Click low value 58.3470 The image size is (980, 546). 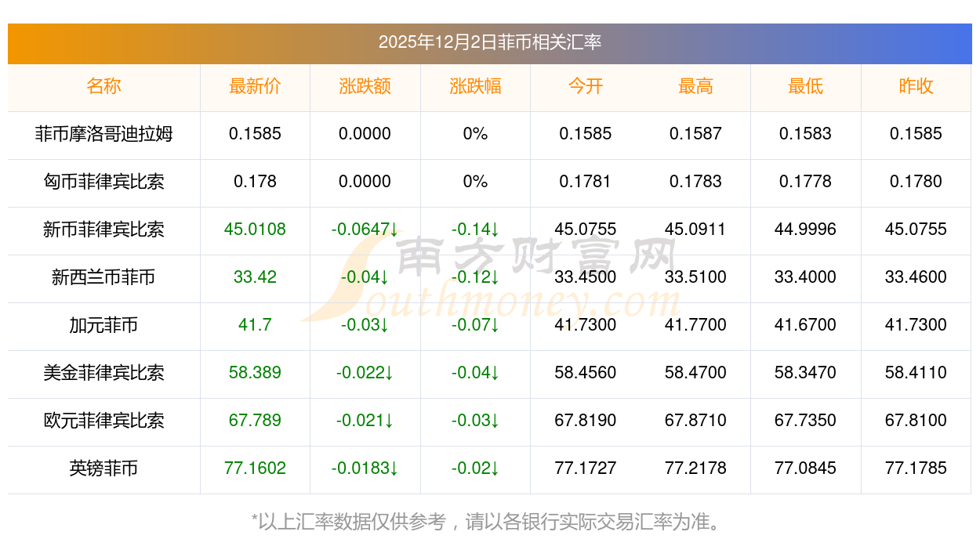(x=805, y=373)
